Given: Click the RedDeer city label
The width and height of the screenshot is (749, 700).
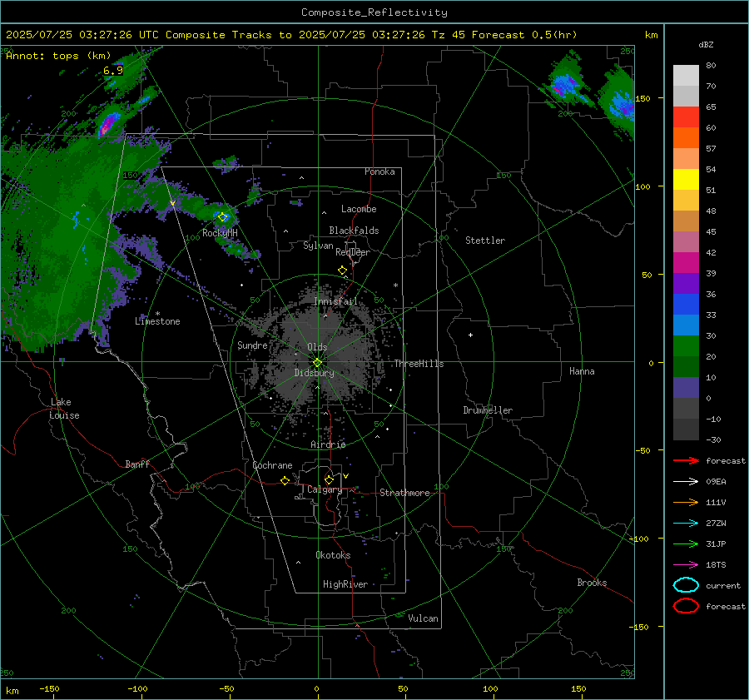Looking at the screenshot, I should tap(353, 252).
